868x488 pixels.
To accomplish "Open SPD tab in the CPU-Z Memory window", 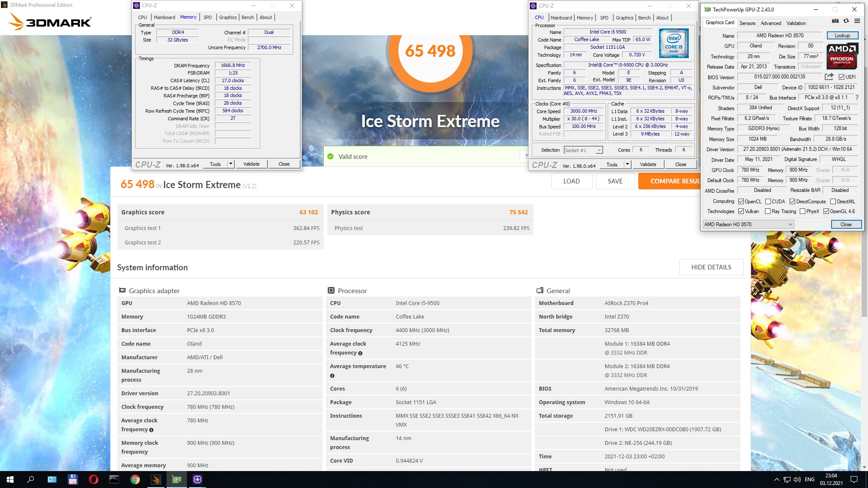I will [207, 17].
